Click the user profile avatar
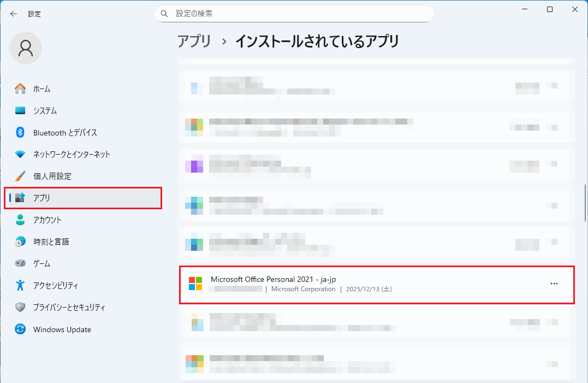Screen dimensions: 588x383 (x=26, y=48)
